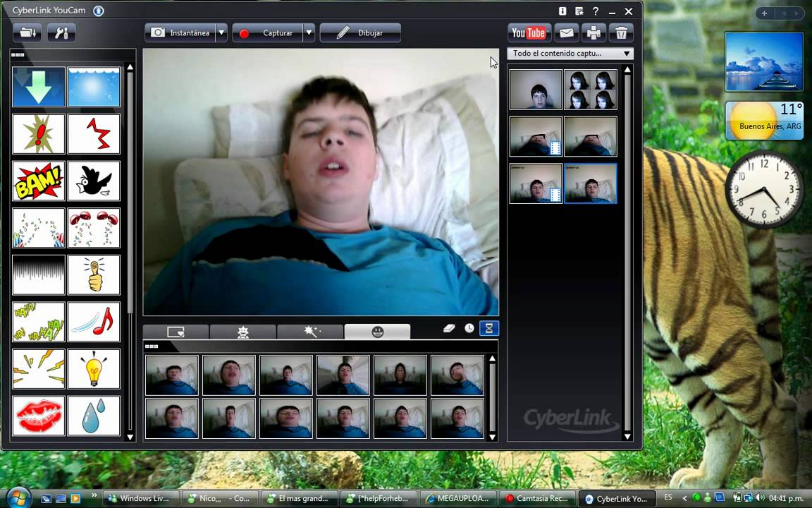Click the sidebar add gadget plus button

(x=764, y=13)
